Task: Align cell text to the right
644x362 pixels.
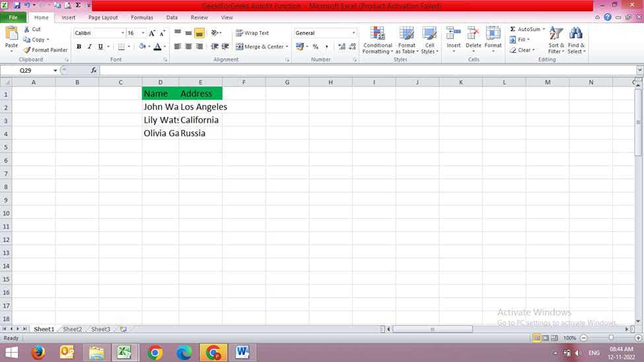Action: (x=199, y=47)
